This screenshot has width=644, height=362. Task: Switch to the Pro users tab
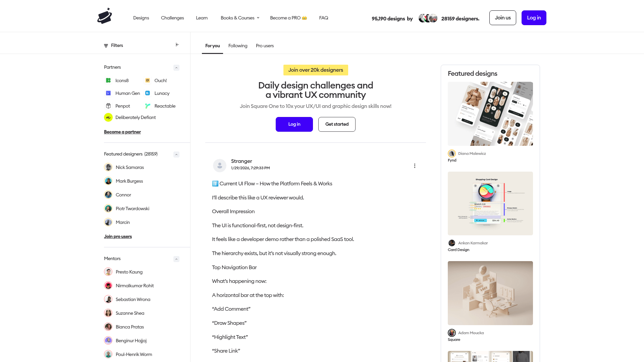click(x=265, y=46)
